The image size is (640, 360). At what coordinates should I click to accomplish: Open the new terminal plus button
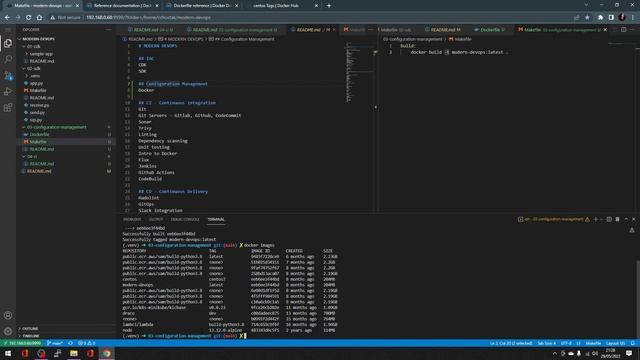point(596,219)
